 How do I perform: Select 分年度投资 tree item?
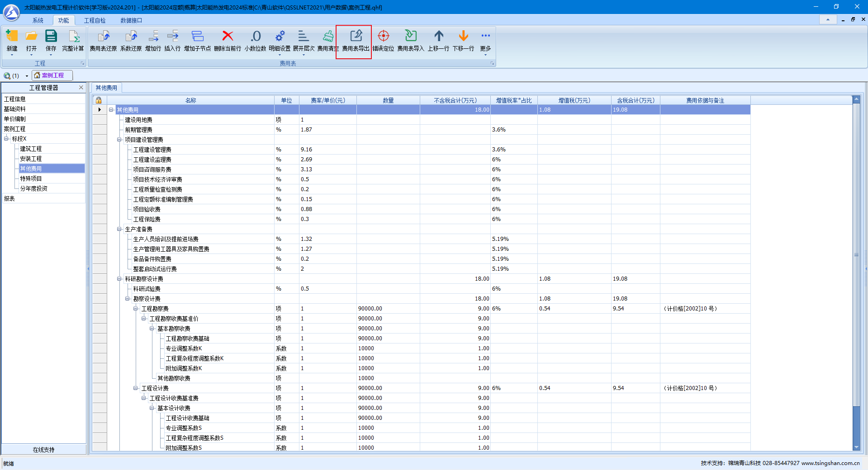pyautogui.click(x=33, y=188)
